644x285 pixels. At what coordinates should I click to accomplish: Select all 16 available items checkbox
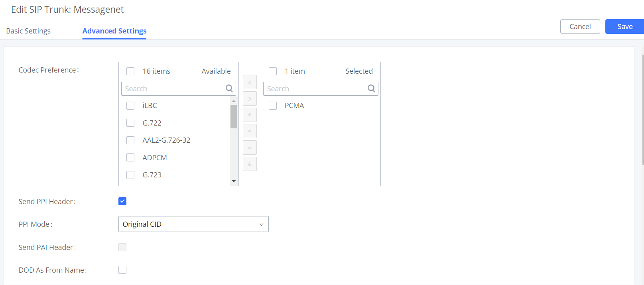tap(130, 71)
